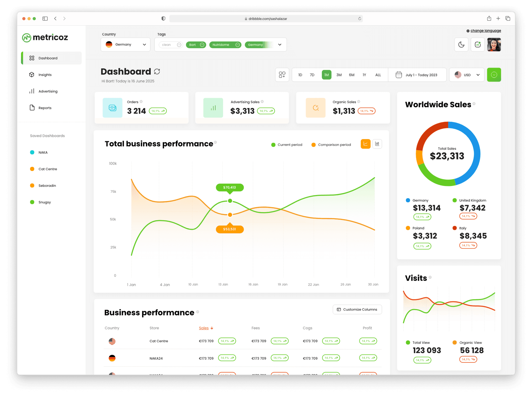This screenshot has width=532, height=397.
Task: Open the NAKA saved dashboard
Action: (43, 153)
